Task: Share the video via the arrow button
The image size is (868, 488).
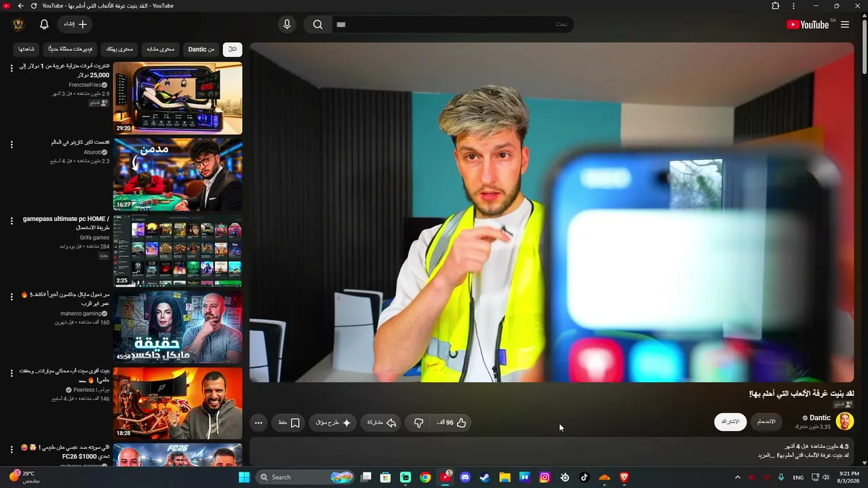Action: tap(381, 422)
